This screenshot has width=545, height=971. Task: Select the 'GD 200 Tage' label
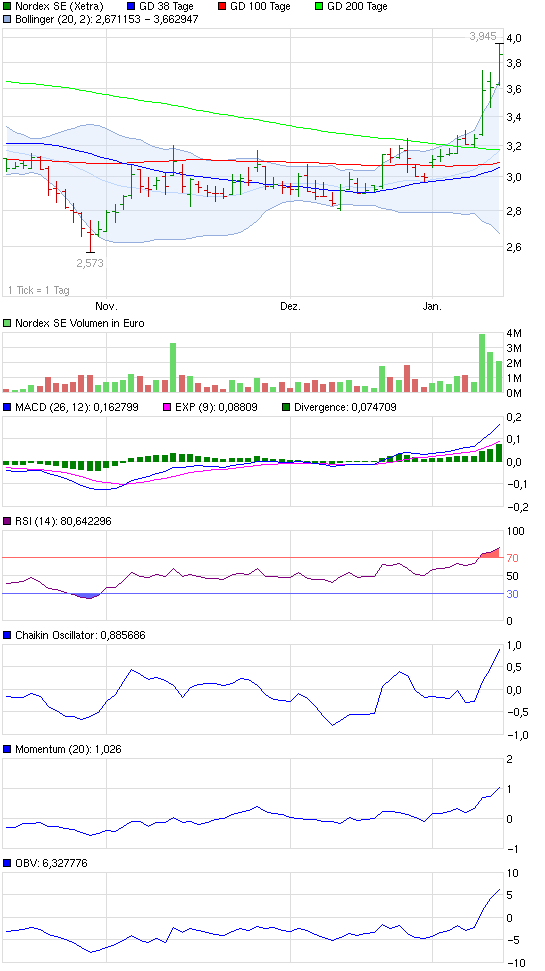tap(357, 6)
